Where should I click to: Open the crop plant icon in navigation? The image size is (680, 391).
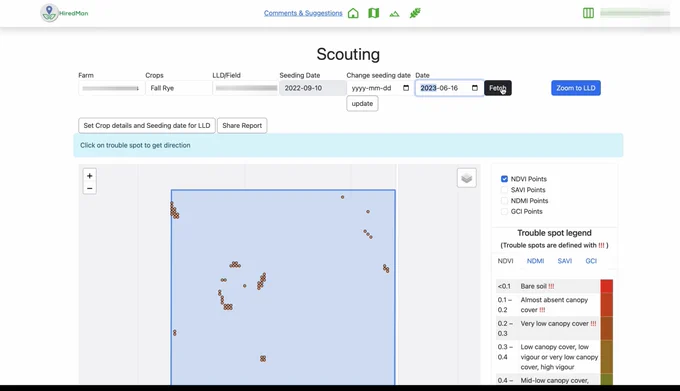click(x=415, y=13)
